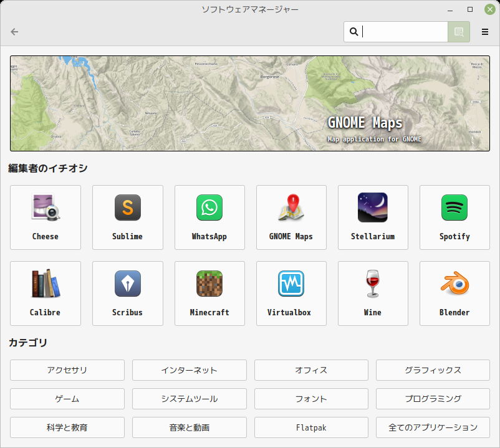Open the インターネット category

190,370
